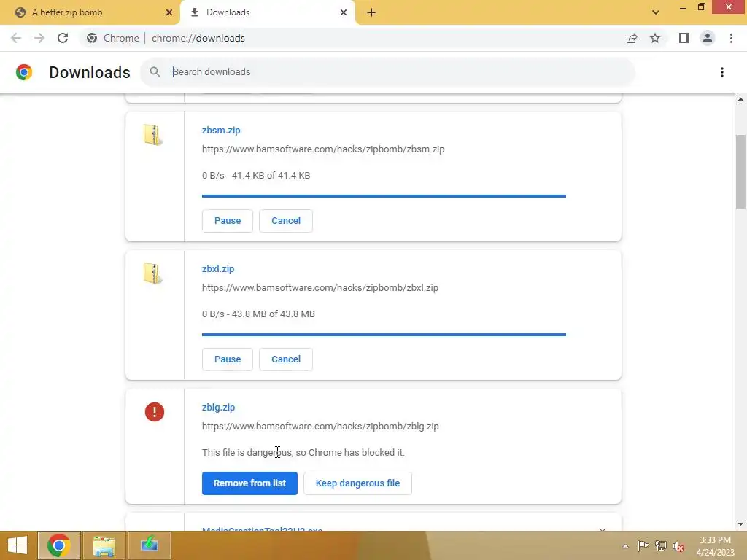Image resolution: width=747 pixels, height=560 pixels.
Task: Click Chrome icon in the taskbar
Action: coord(59,545)
